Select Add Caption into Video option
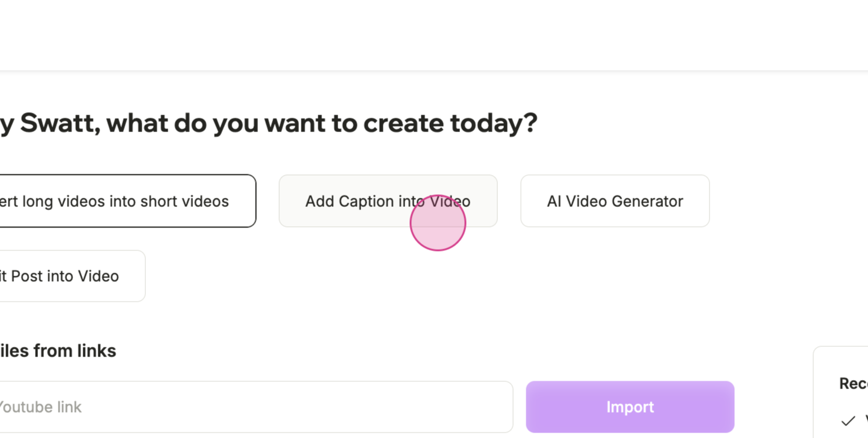868x438 pixels. 388,201
